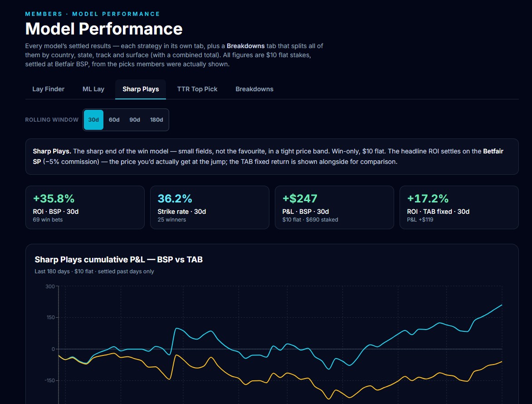This screenshot has width=532, height=404.
Task: Click the 'P&L +$119' text
Action: [x=420, y=220]
